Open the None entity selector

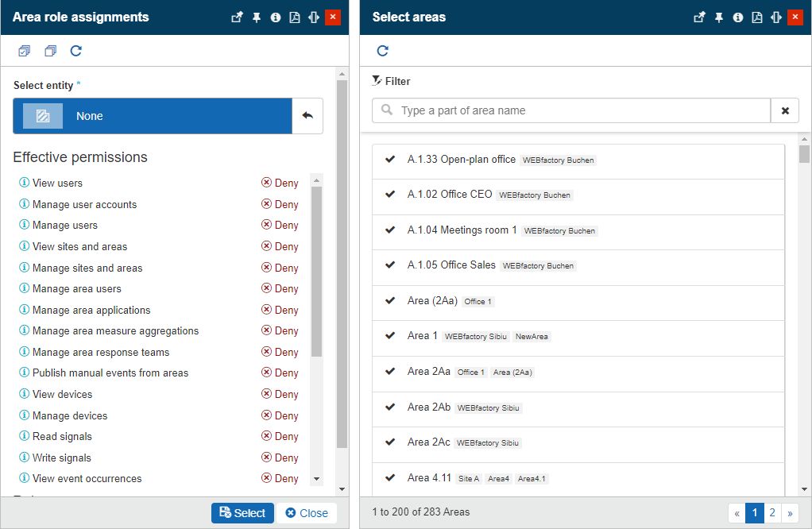point(153,116)
